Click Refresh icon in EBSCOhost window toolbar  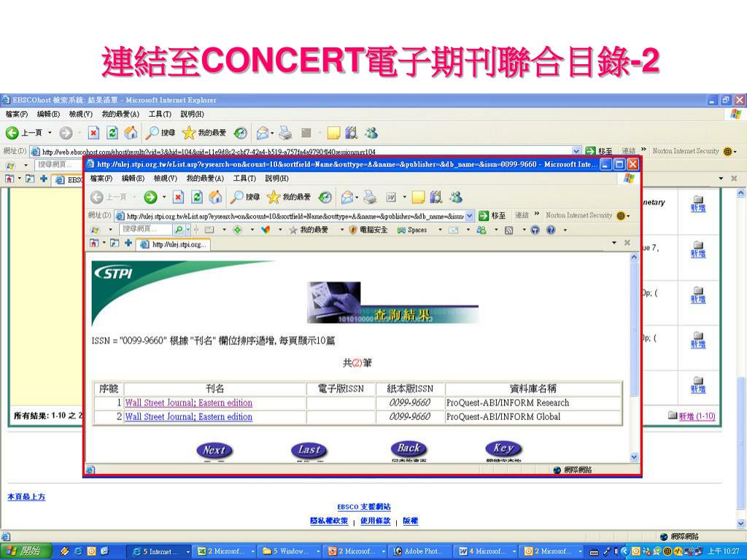point(112,133)
